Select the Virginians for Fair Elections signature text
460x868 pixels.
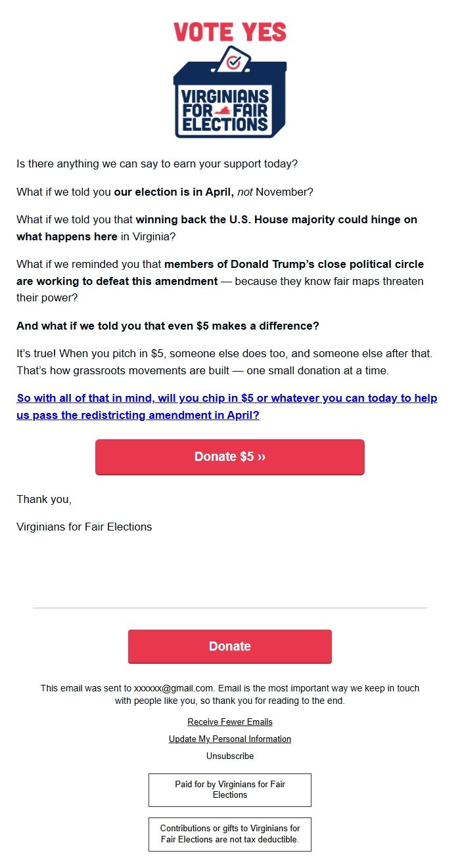[83, 527]
